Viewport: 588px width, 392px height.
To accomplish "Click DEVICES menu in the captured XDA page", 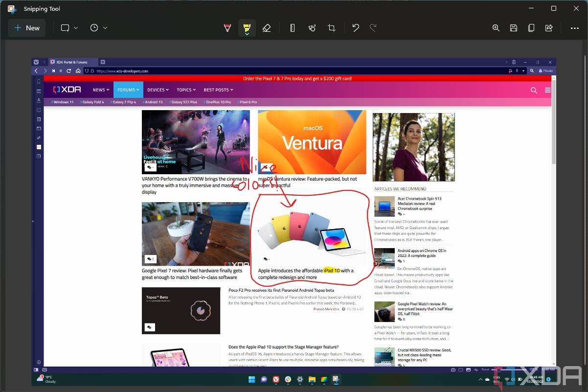I will tap(158, 90).
